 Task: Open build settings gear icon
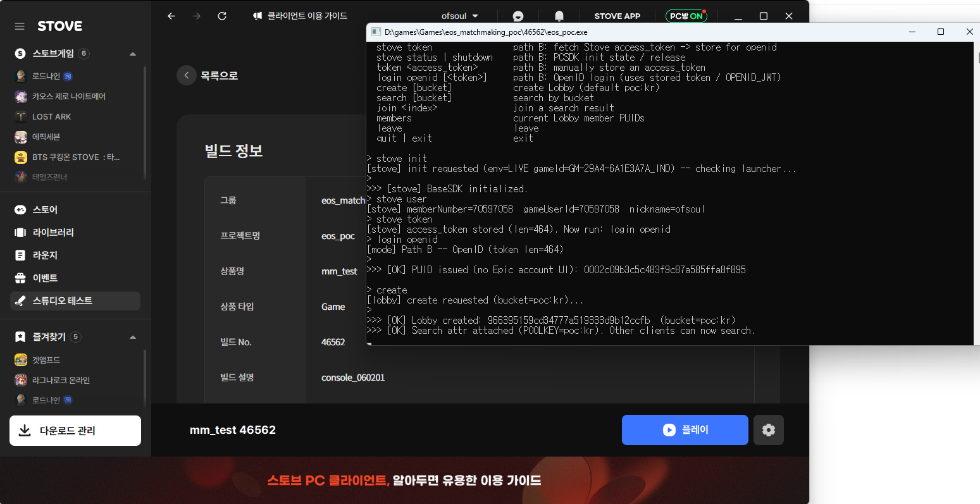click(x=769, y=430)
